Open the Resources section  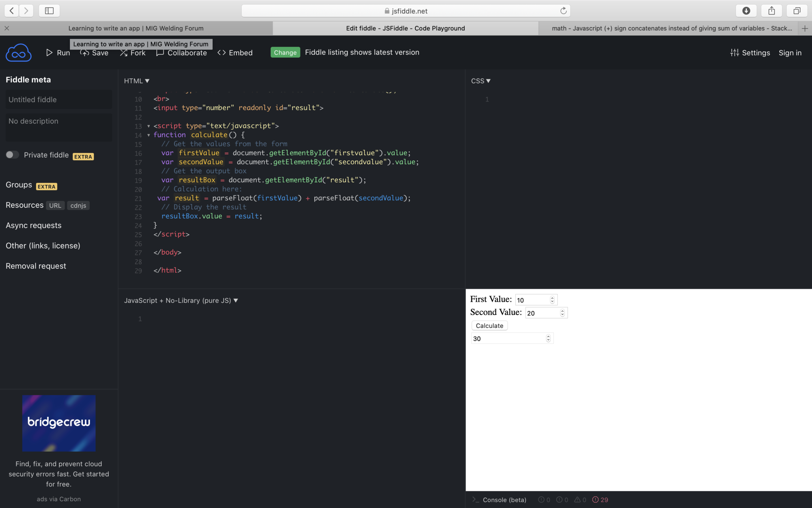coord(24,205)
